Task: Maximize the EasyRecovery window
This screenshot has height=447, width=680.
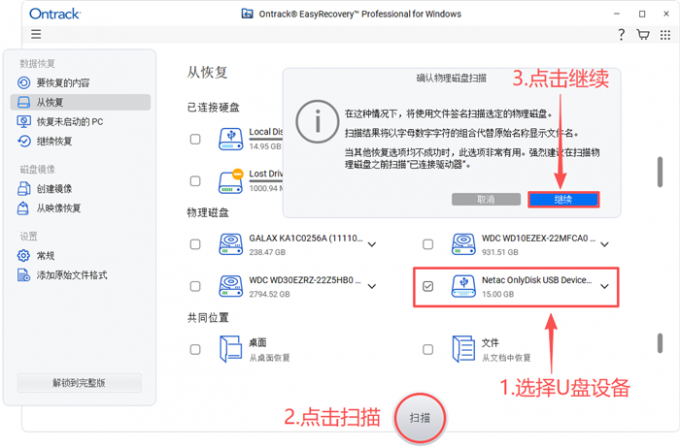Action: point(642,14)
